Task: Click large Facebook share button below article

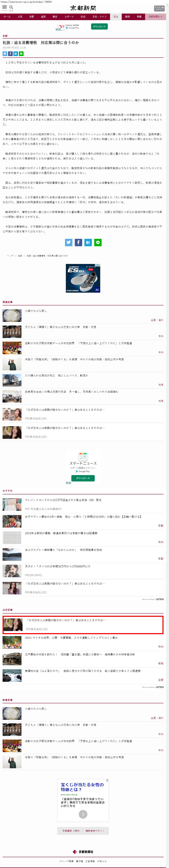Action: tap(78, 242)
